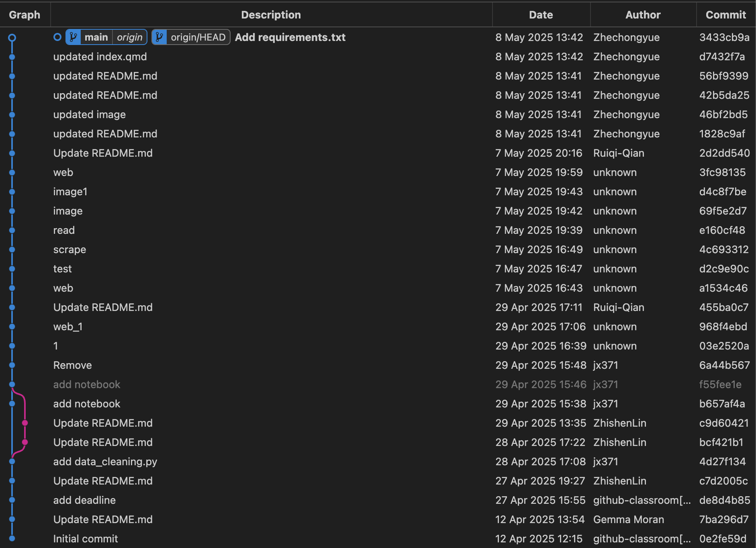Click author Ruiqi-Qian on Update README.md

pyautogui.click(x=619, y=153)
